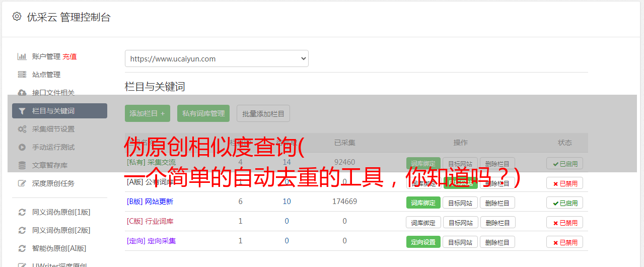This screenshot has width=644, height=267.
Task: Click the gears icon for 采集细节设置
Action: pos(22,129)
